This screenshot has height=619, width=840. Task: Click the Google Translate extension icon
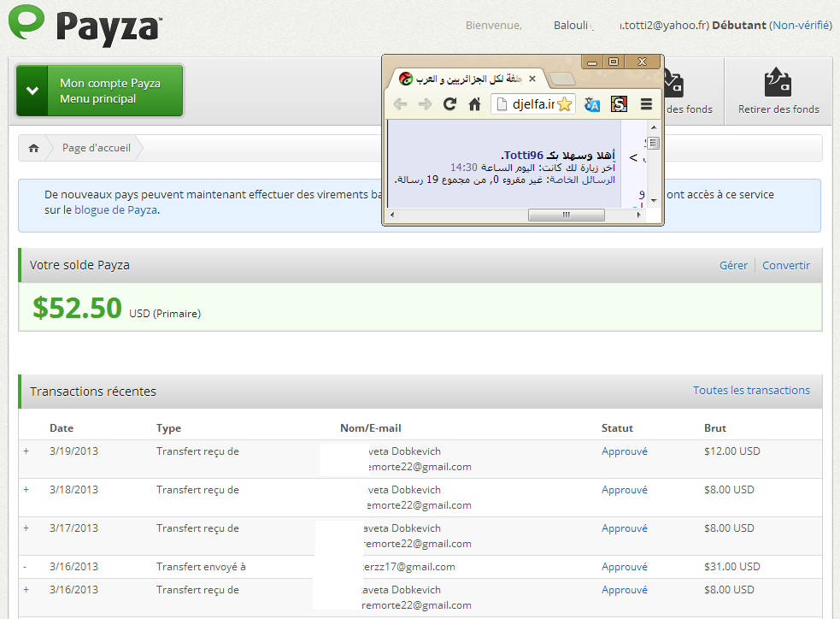(x=592, y=104)
